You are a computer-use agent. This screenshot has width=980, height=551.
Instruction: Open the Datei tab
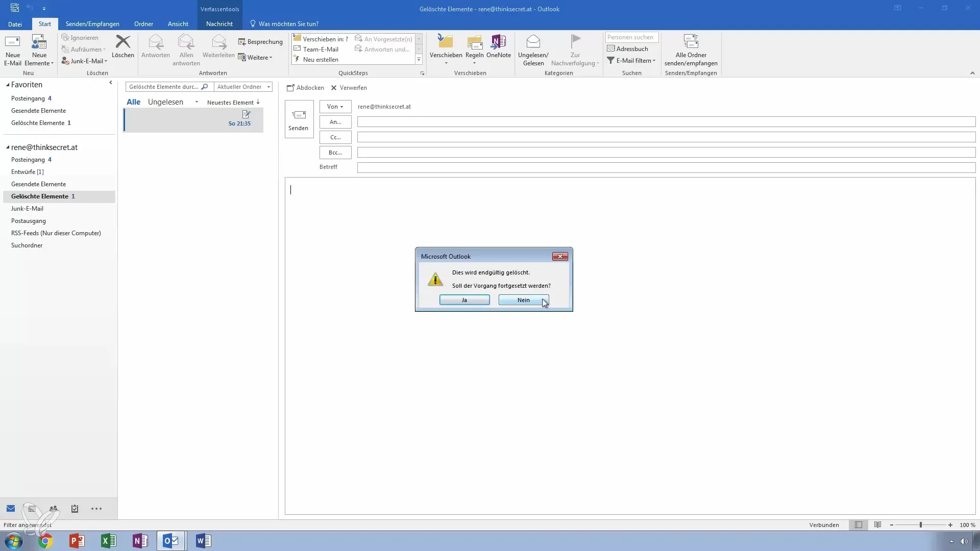[x=15, y=24]
